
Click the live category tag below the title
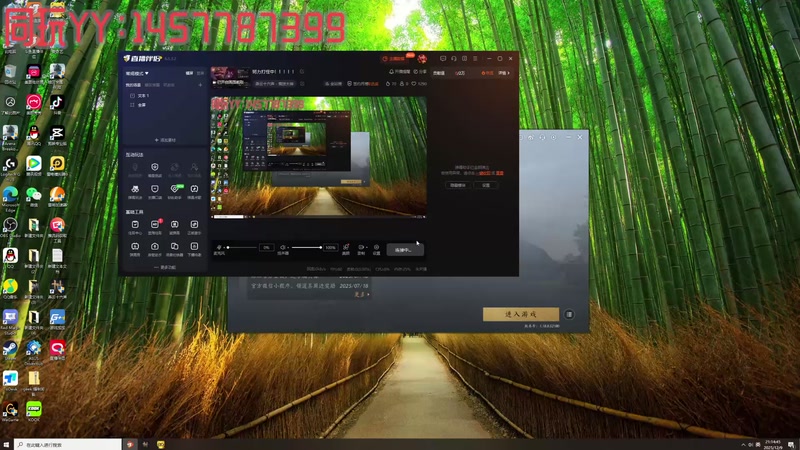tap(275, 84)
